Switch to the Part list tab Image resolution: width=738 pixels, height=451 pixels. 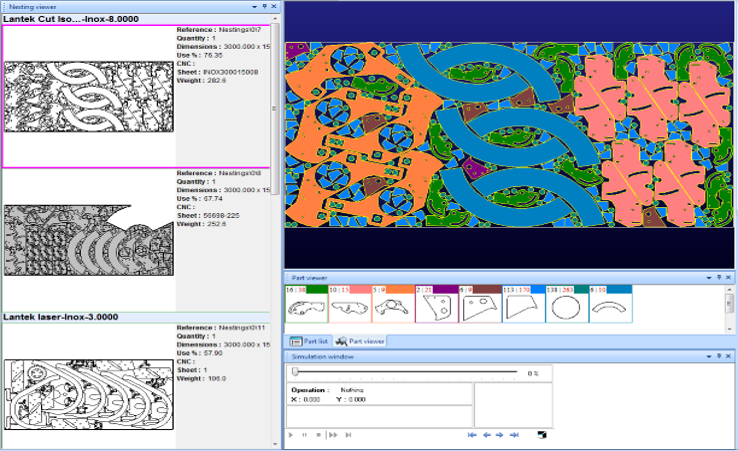click(x=309, y=341)
